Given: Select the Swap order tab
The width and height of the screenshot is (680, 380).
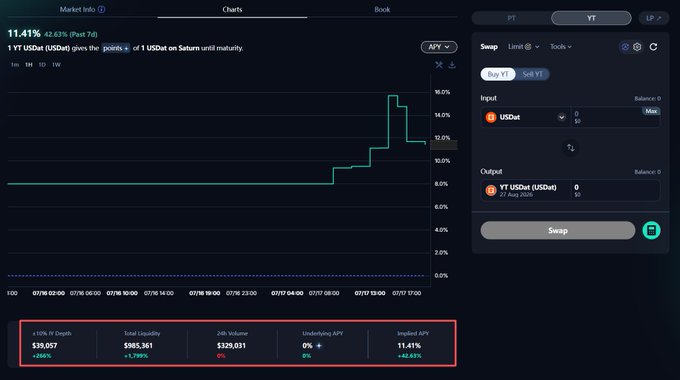Looking at the screenshot, I should tap(489, 47).
